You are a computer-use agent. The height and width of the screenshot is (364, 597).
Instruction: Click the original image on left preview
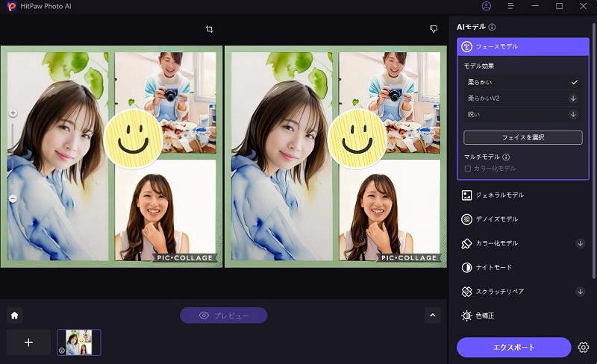click(x=111, y=157)
